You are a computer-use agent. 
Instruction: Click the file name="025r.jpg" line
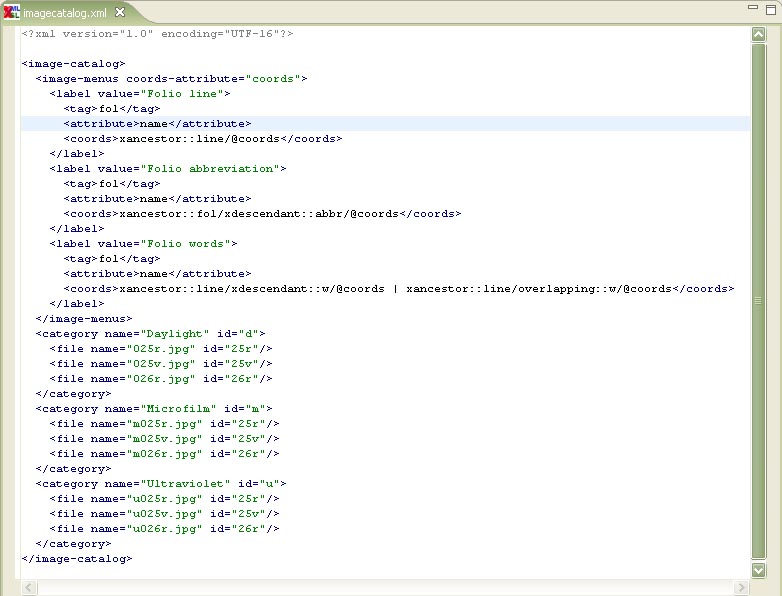click(161, 349)
